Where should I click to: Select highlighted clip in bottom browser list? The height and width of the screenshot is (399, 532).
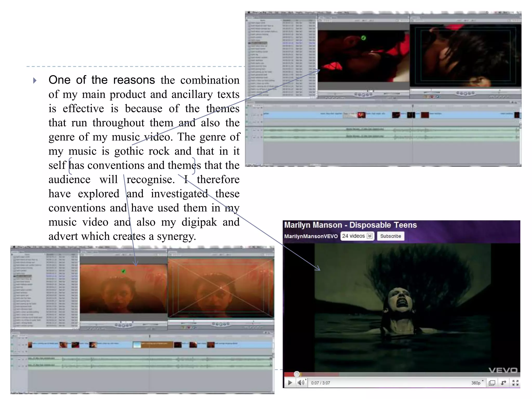pyautogui.click(x=23, y=276)
